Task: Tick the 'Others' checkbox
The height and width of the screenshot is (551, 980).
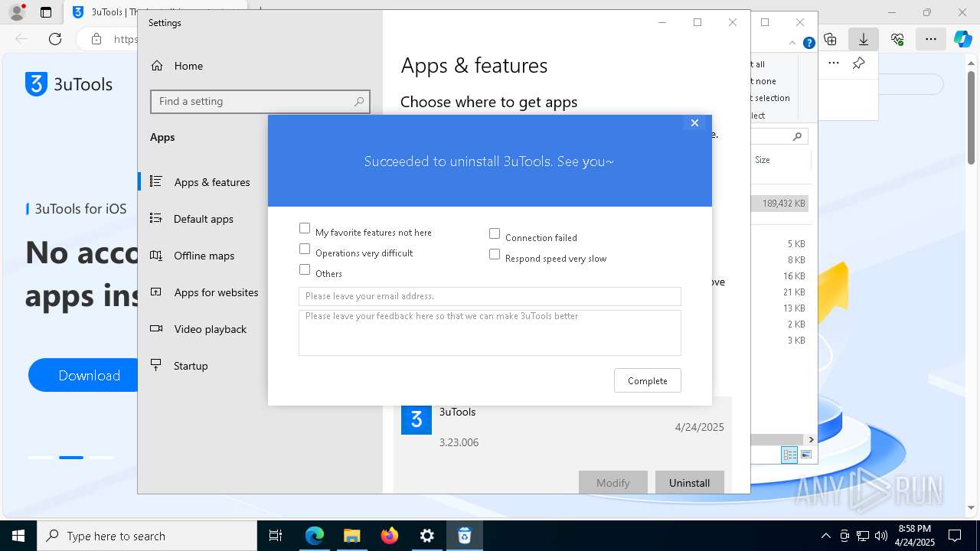Action: click(x=305, y=269)
